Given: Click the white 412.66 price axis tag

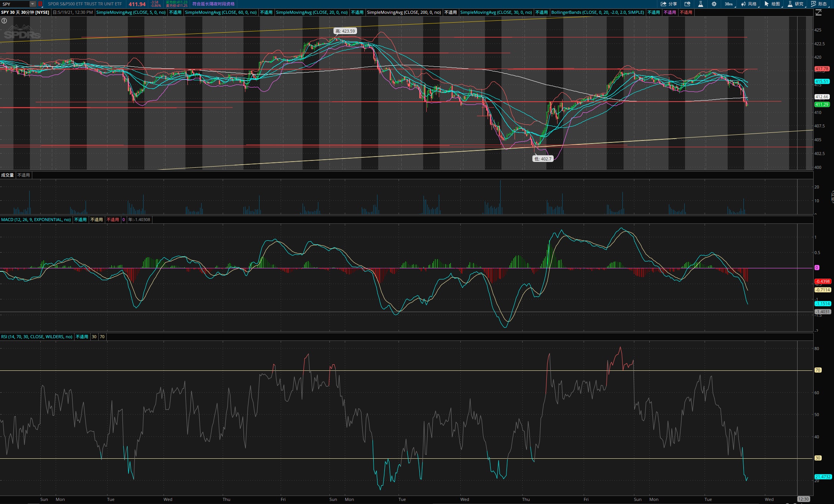Looking at the screenshot, I should click(822, 97).
